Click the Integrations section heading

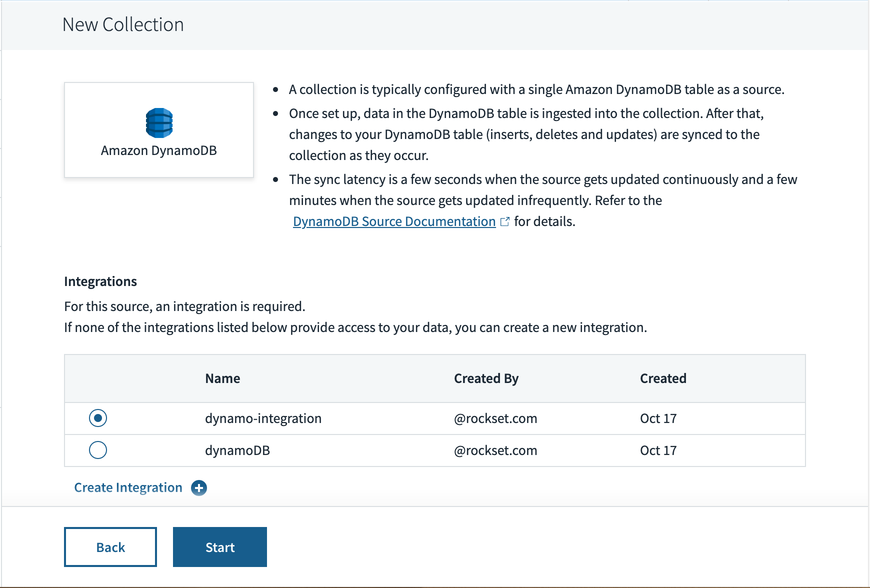click(100, 281)
